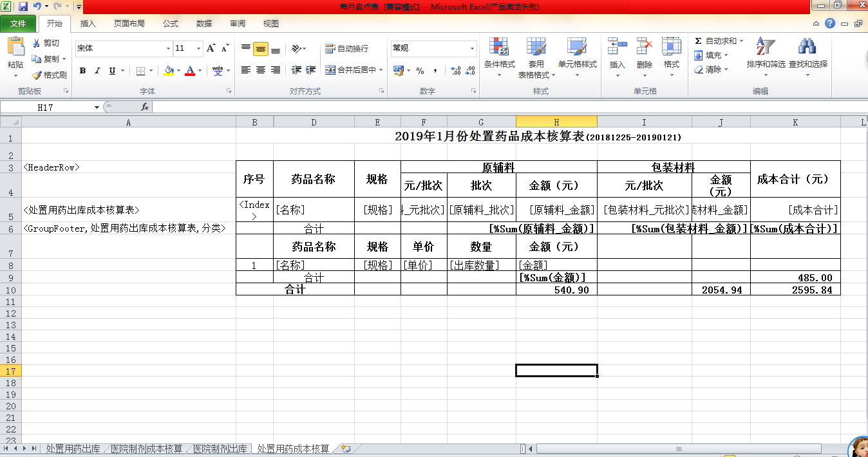Click the Save icon in quick access toolbar
This screenshot has width=868, height=457.
[x=23, y=6]
